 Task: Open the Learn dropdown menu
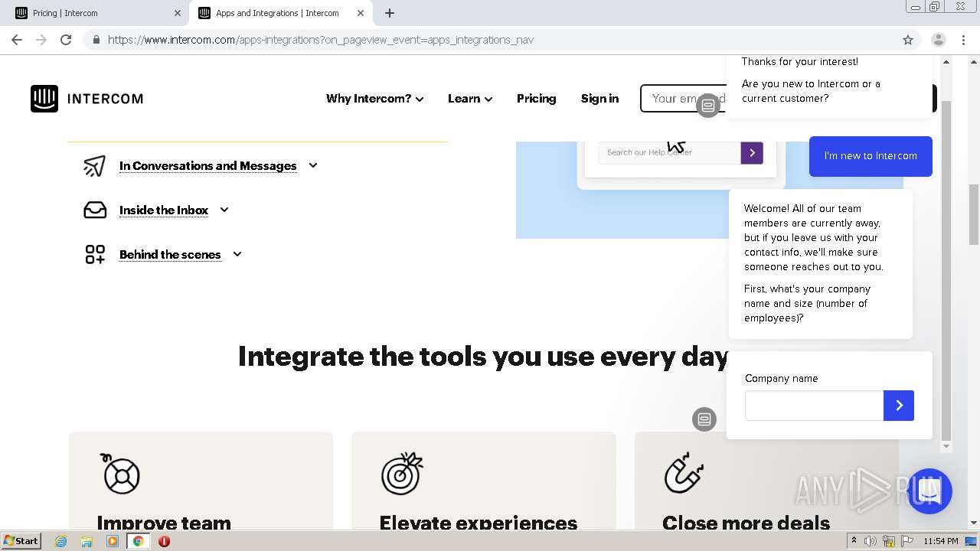click(x=470, y=99)
